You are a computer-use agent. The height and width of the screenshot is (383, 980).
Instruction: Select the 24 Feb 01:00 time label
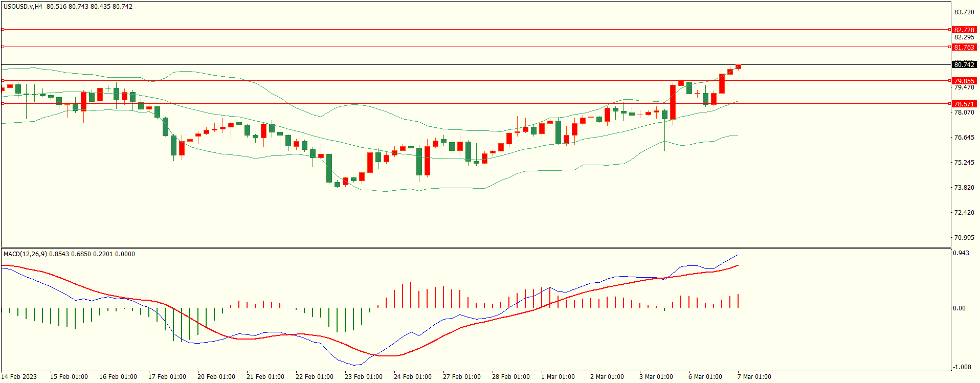[412, 377]
